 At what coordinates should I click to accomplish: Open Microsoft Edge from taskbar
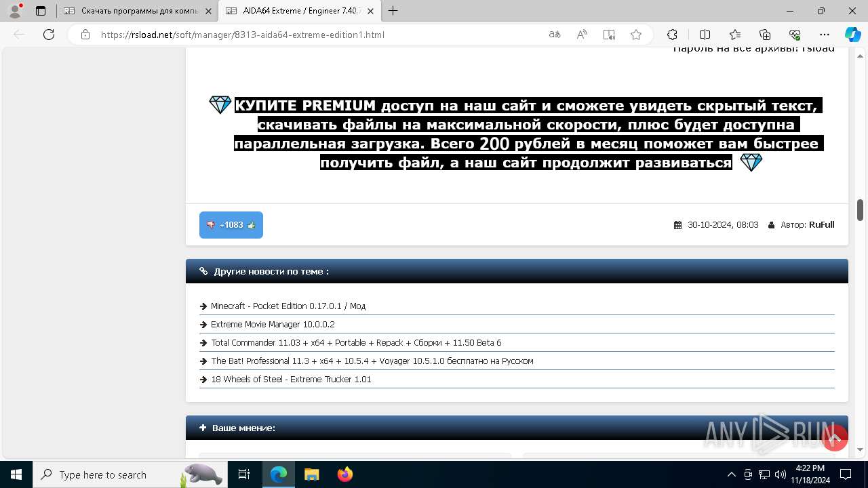279,474
